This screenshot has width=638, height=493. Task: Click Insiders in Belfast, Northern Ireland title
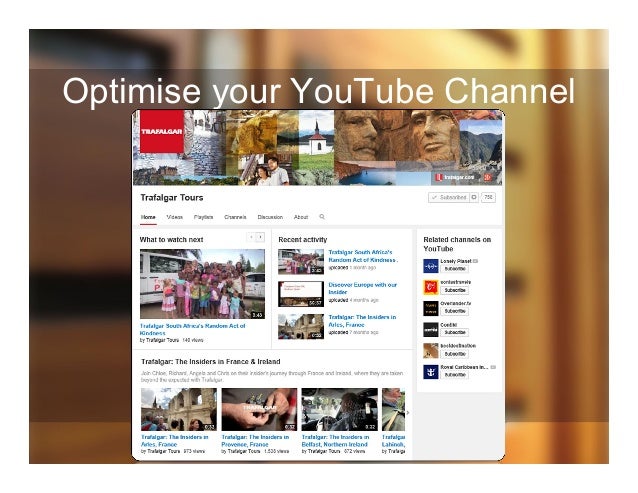(336, 441)
